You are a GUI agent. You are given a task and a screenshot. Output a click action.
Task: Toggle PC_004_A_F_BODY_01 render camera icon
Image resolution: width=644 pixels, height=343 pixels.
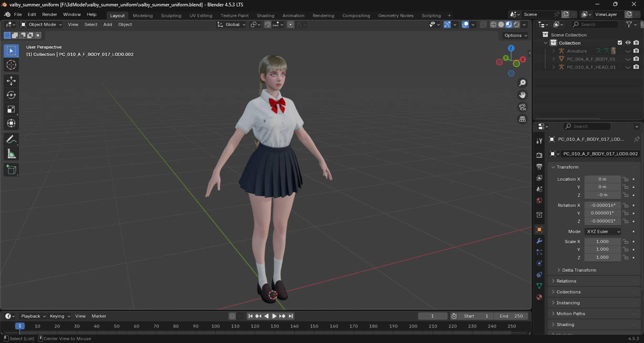pyautogui.click(x=636, y=59)
